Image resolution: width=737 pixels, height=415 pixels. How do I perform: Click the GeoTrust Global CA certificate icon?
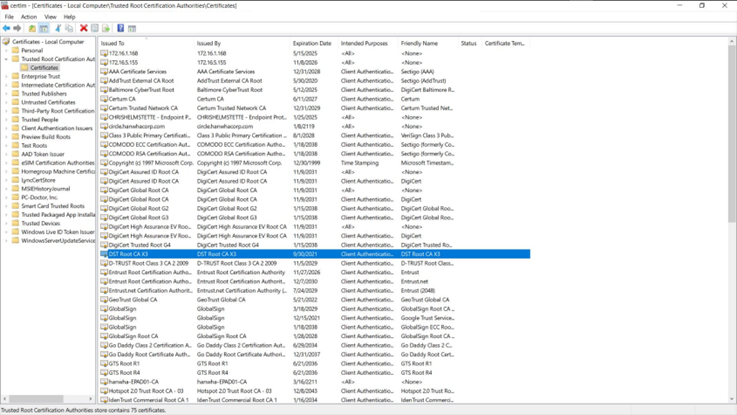point(104,300)
